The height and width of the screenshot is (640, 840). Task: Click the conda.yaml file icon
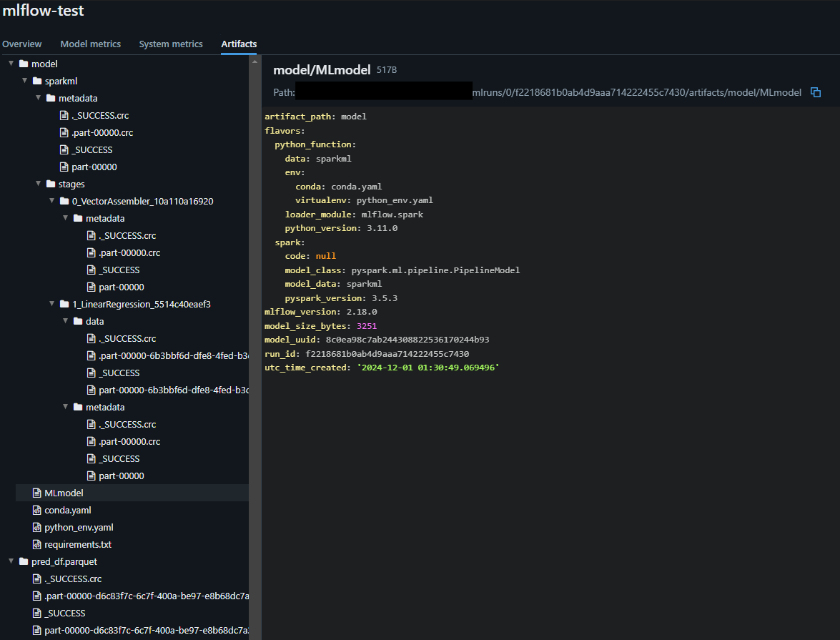coord(37,511)
